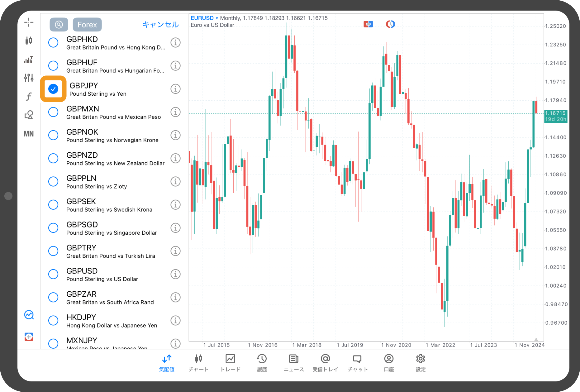Select the crosshair tool in sidebar
The width and height of the screenshot is (580, 392).
click(x=29, y=22)
